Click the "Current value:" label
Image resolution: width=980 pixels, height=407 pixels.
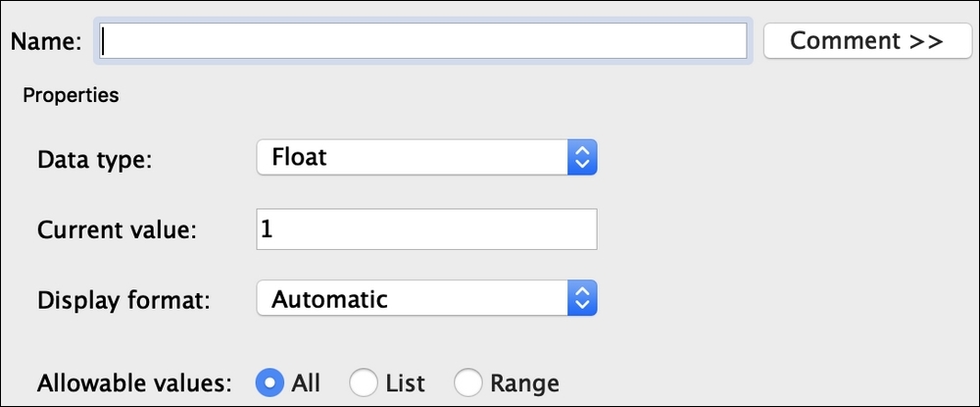(117, 230)
